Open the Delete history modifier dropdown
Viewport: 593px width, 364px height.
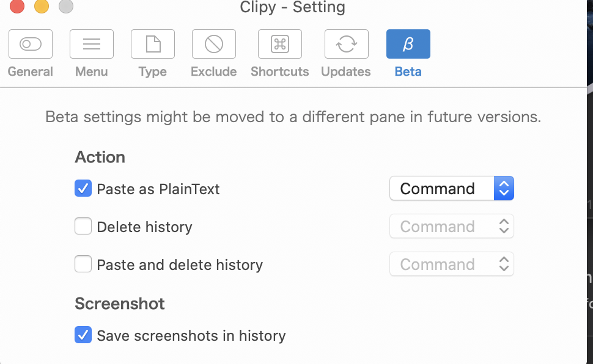452,227
